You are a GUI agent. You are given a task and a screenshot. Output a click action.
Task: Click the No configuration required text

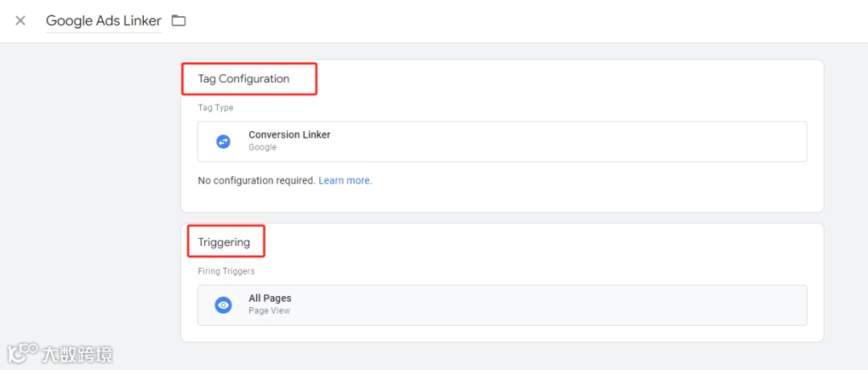[x=257, y=180]
